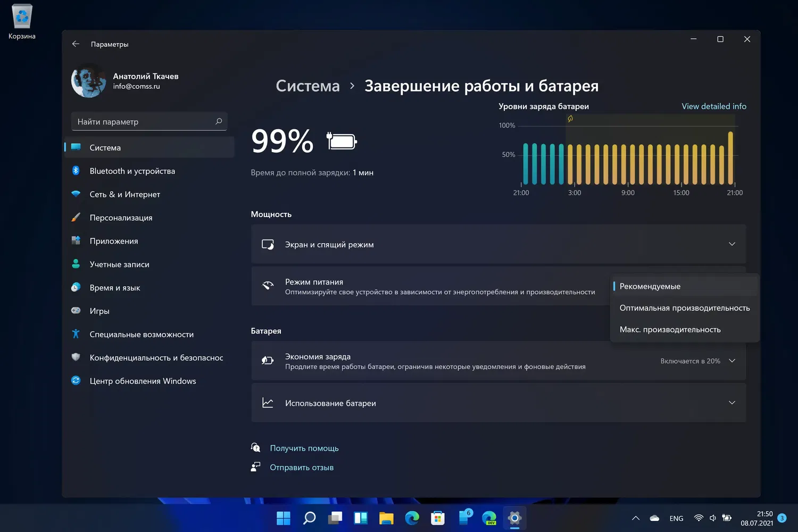Click the paintbrush icon for Персонализация
798x532 pixels.
pos(76,218)
